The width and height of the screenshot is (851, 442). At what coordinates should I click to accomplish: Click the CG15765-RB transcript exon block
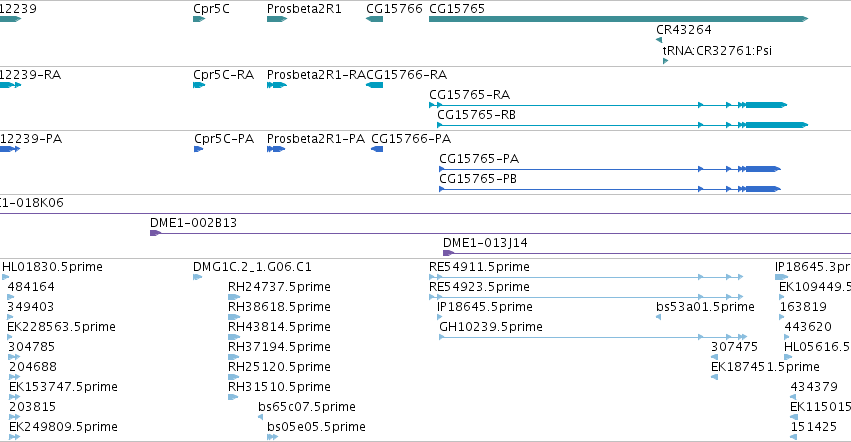[x=777, y=125]
